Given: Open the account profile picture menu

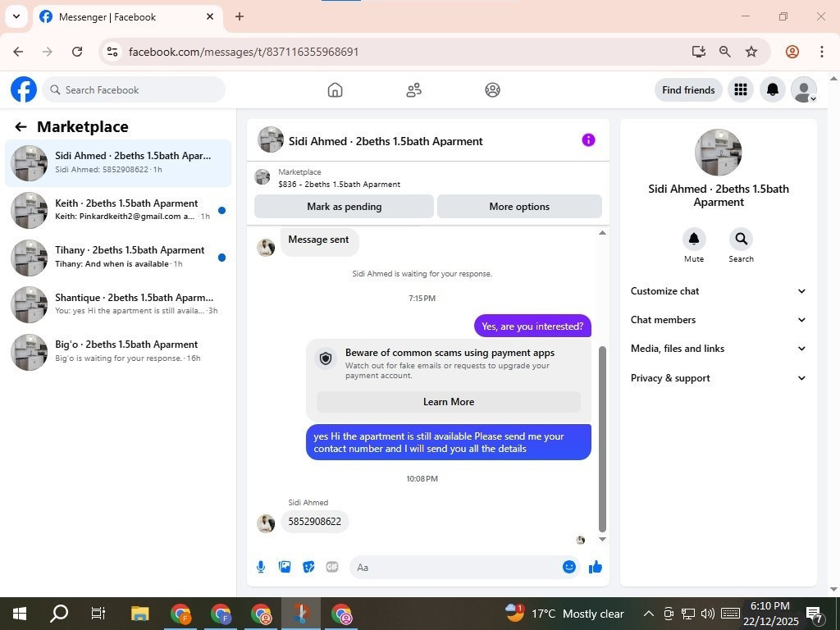Looking at the screenshot, I should coord(804,89).
